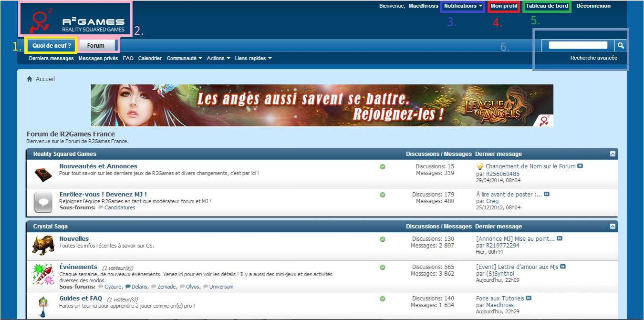This screenshot has width=644, height=320.
Task: Click the Crystal Saga Nouvelles beast icon
Action: pyautogui.click(x=43, y=245)
